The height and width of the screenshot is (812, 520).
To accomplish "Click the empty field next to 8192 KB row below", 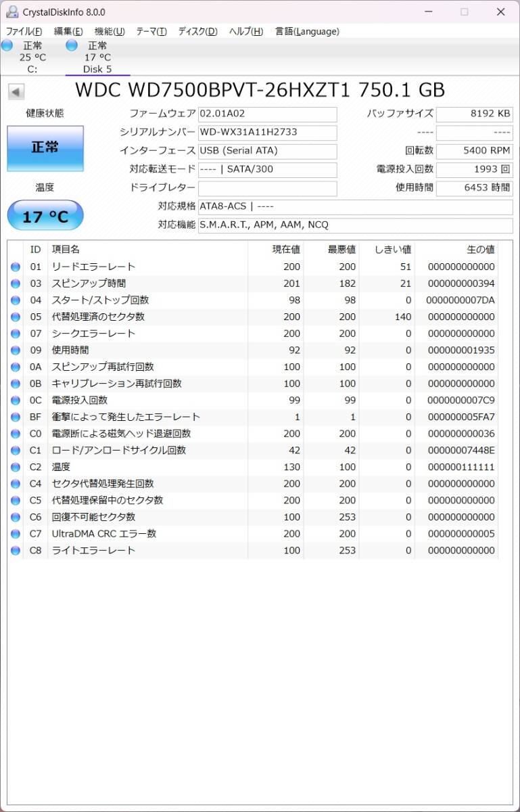I will coord(474,133).
